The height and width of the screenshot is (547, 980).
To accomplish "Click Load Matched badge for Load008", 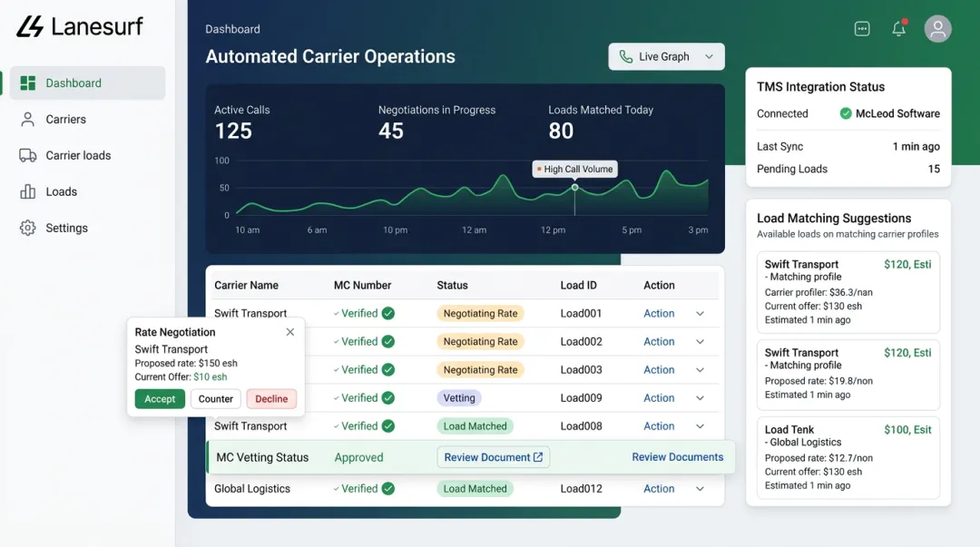I will pos(475,426).
